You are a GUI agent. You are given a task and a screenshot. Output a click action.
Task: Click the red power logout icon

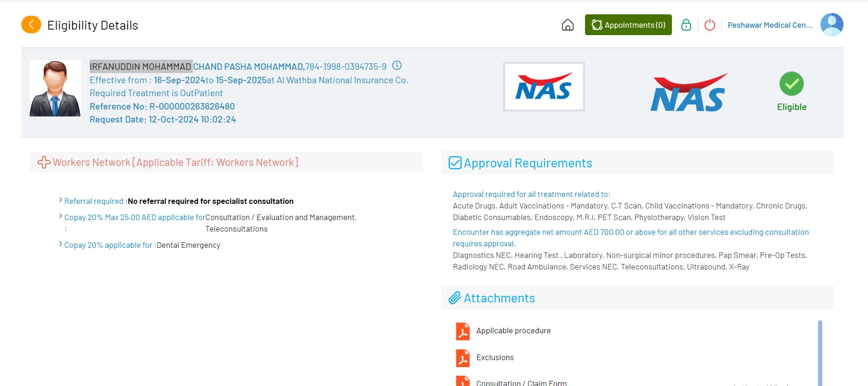(710, 25)
